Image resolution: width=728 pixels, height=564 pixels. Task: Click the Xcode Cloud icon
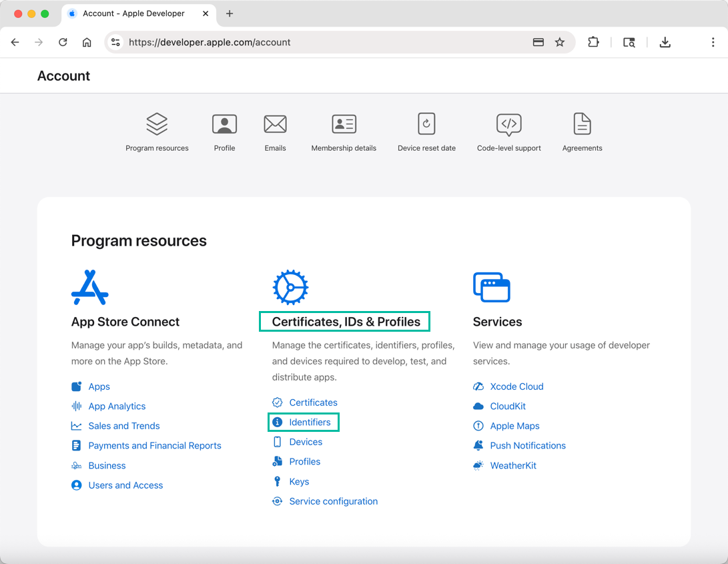pos(478,386)
